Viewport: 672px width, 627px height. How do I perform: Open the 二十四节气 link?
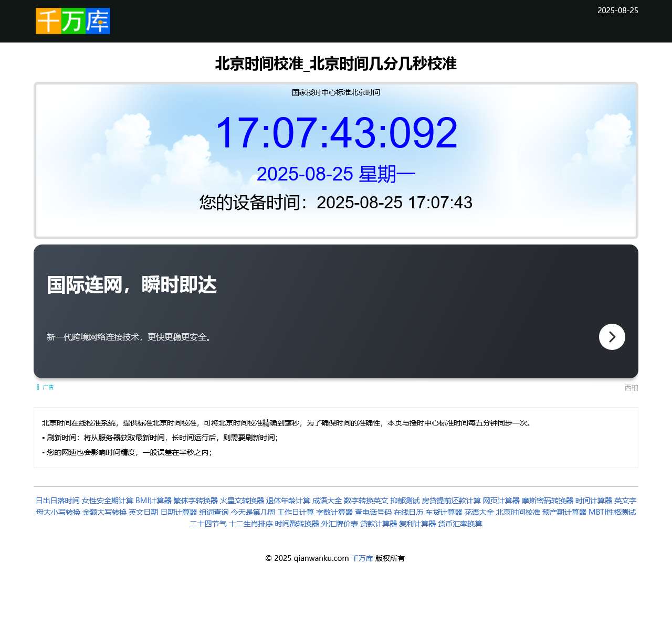tap(208, 524)
